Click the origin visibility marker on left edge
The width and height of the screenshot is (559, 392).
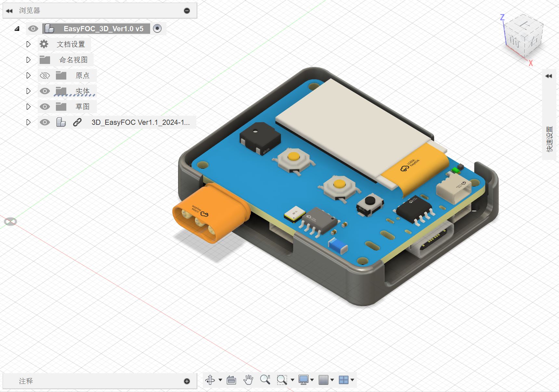click(x=10, y=222)
